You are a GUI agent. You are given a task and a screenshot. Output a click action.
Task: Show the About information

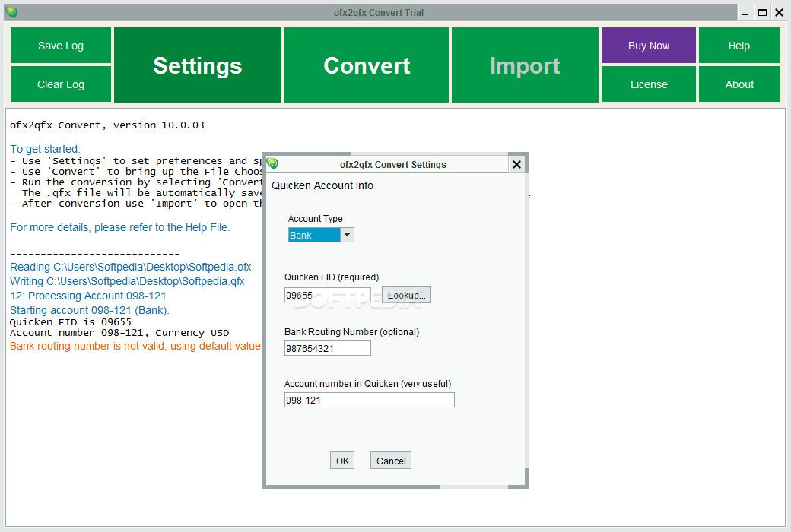coord(739,84)
